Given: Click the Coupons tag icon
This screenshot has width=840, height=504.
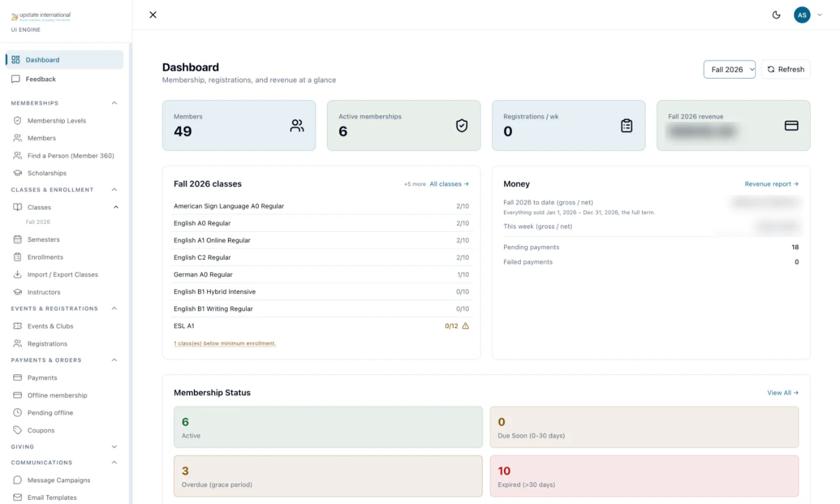Looking at the screenshot, I should (x=17, y=430).
